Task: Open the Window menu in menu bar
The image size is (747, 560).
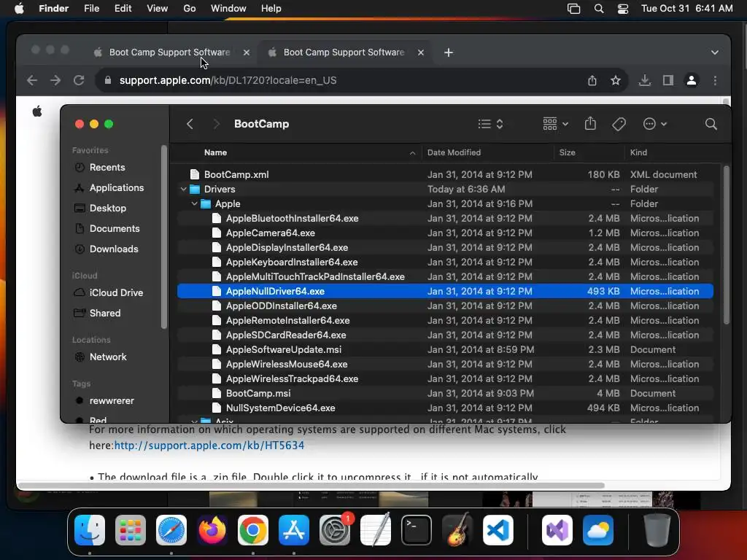Action: pos(228,9)
